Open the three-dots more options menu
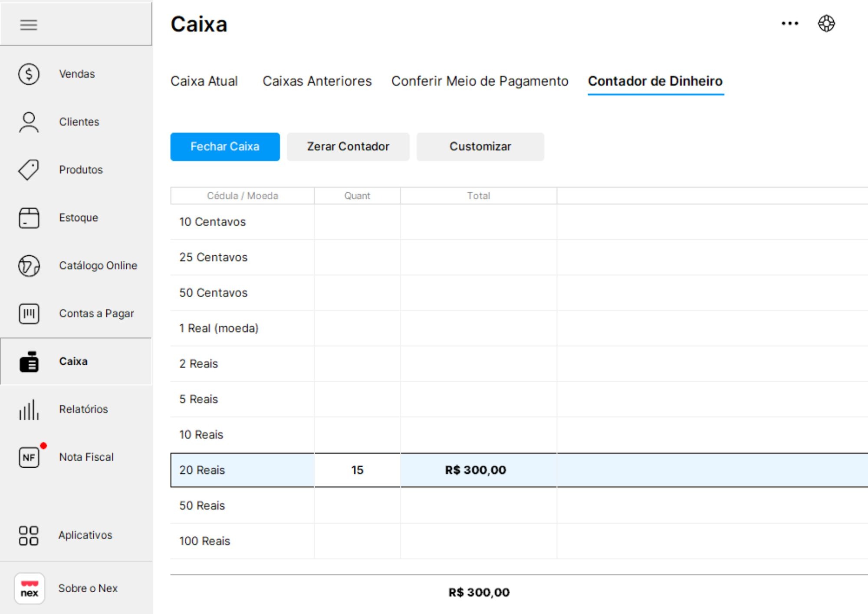Screen dimensions: 868x614 789,23
